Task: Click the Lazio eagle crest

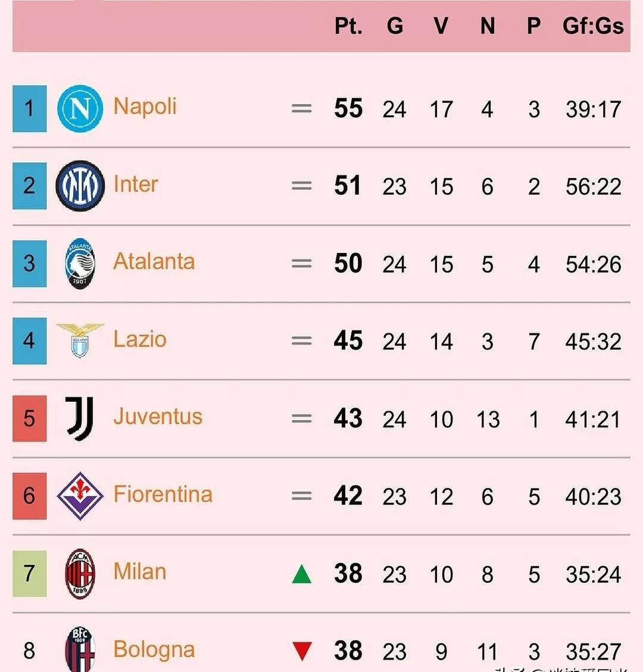Action: 80,340
